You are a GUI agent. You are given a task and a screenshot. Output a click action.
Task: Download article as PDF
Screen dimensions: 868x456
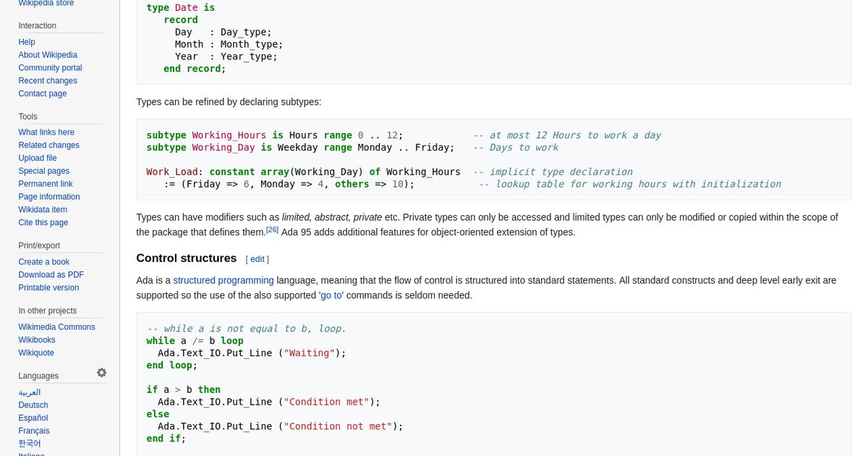51,274
